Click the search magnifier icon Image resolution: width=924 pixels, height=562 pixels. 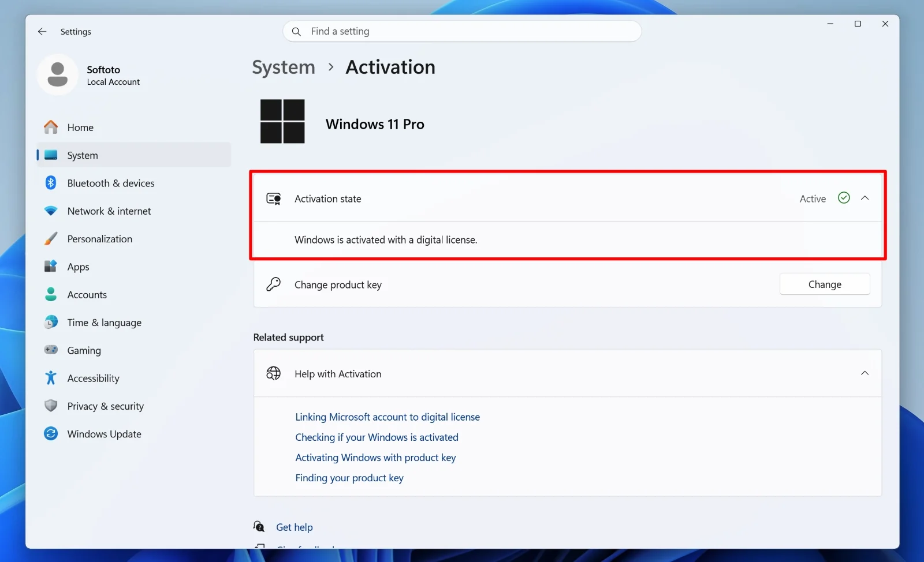click(296, 32)
